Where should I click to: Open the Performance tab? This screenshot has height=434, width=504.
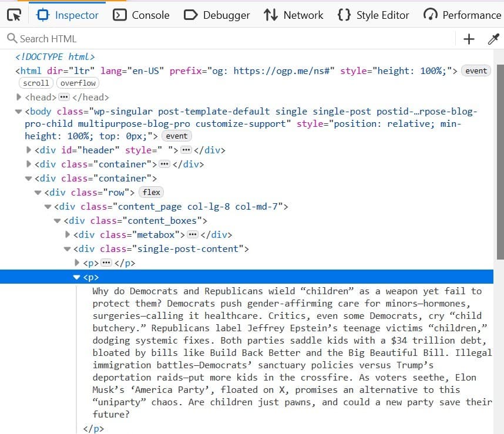click(x=462, y=15)
